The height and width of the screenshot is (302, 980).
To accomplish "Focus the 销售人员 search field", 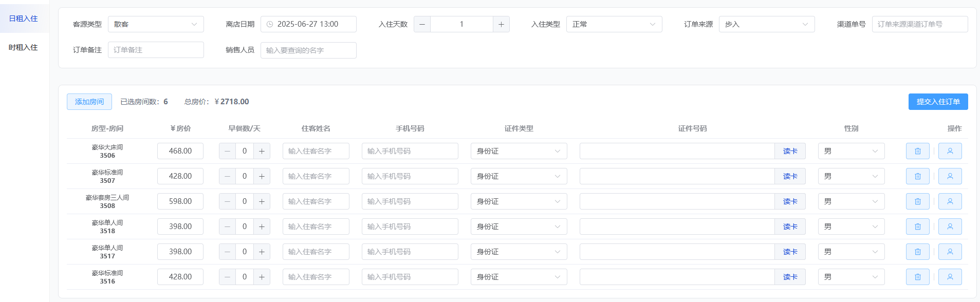I will (308, 50).
